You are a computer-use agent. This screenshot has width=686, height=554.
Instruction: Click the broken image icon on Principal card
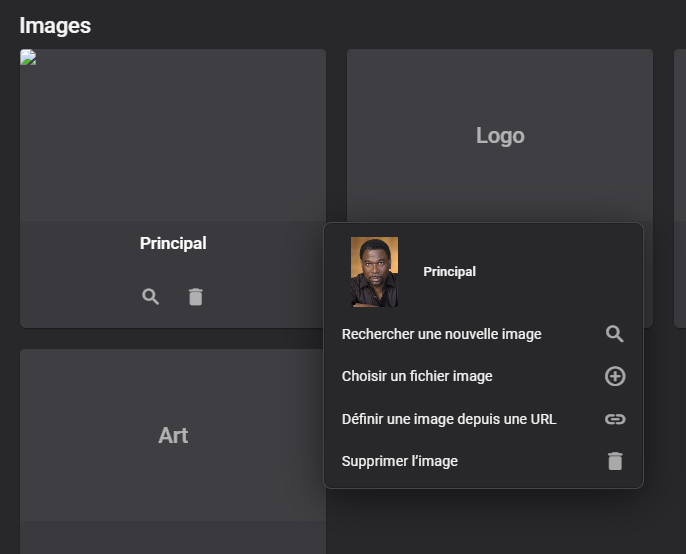(28, 58)
